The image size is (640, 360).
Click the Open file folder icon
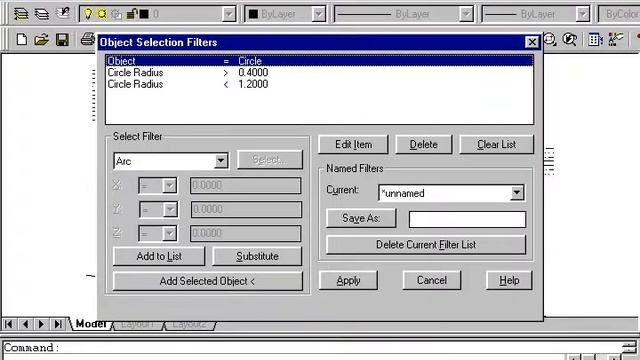[x=41, y=40]
